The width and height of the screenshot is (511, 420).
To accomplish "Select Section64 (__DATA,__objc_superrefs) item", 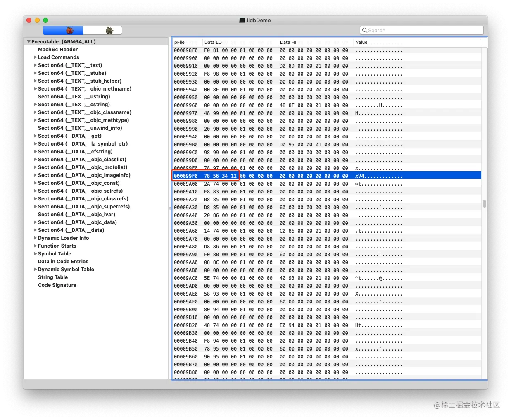I will pyautogui.click(x=84, y=207).
